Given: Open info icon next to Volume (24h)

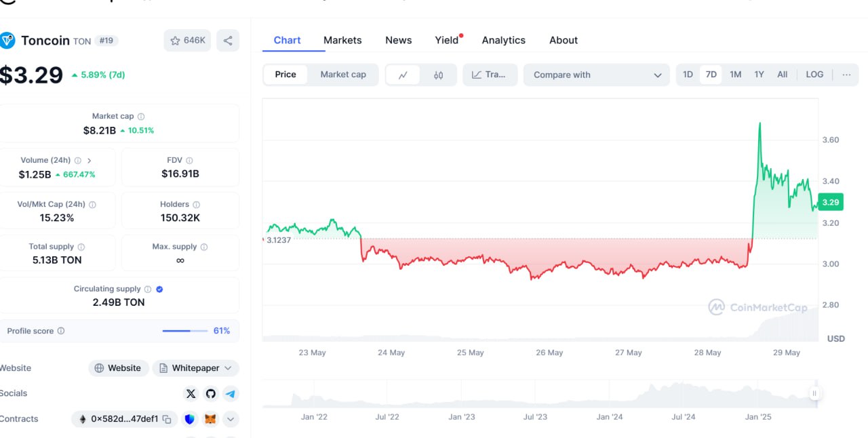Looking at the screenshot, I should click(x=78, y=161).
